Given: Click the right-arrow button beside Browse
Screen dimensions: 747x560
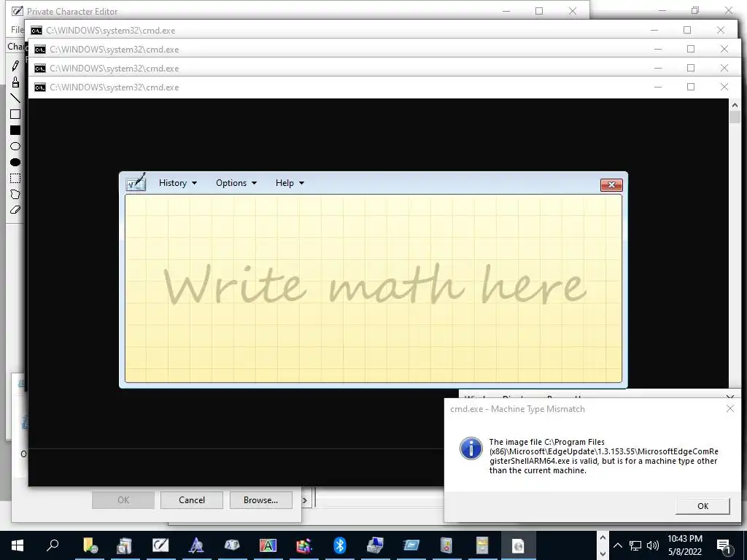Looking at the screenshot, I should click(305, 500).
